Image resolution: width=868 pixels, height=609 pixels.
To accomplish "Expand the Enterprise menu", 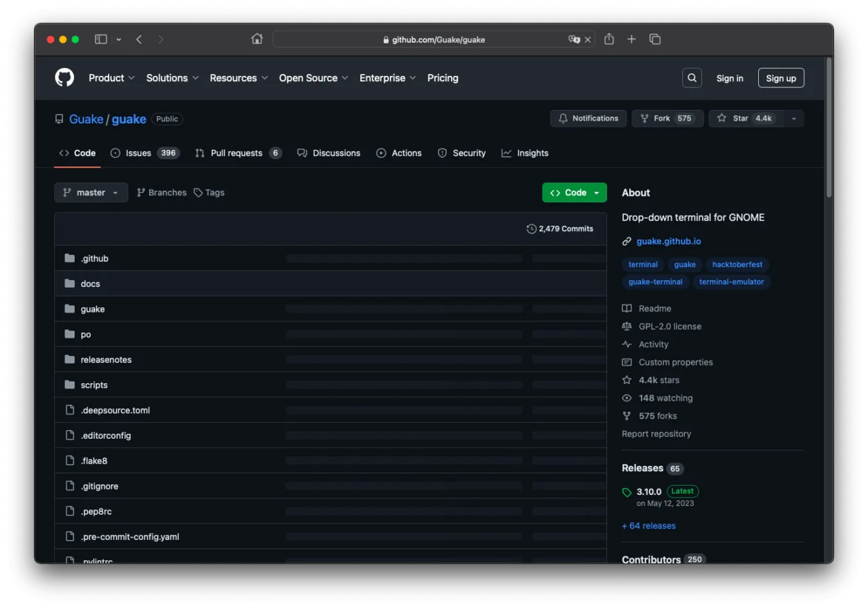I will tap(388, 78).
